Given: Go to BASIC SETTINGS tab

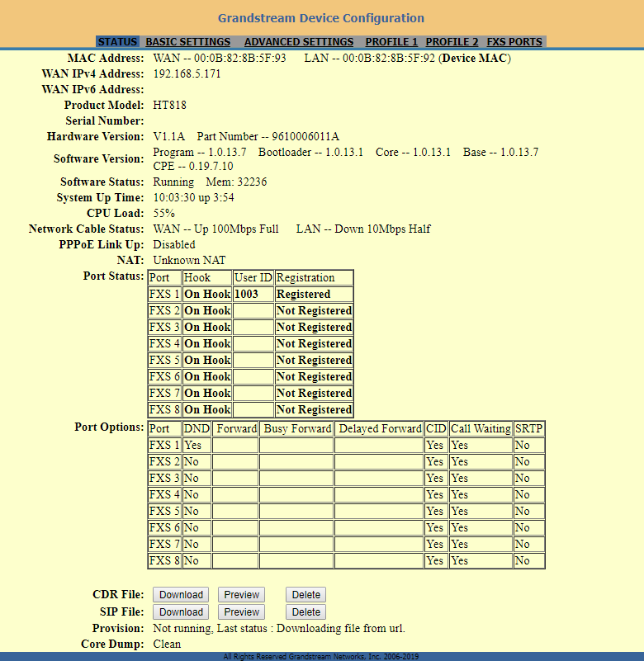Looking at the screenshot, I should (x=187, y=42).
